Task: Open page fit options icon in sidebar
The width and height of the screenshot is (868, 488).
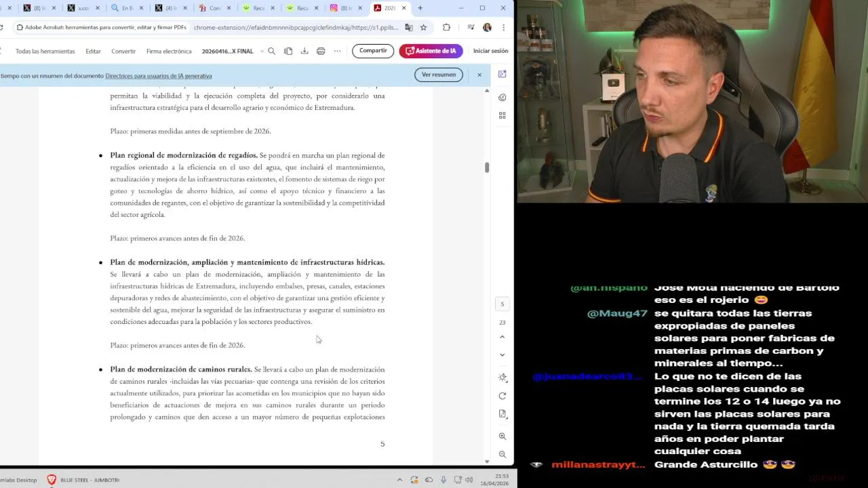Action: coord(502,413)
